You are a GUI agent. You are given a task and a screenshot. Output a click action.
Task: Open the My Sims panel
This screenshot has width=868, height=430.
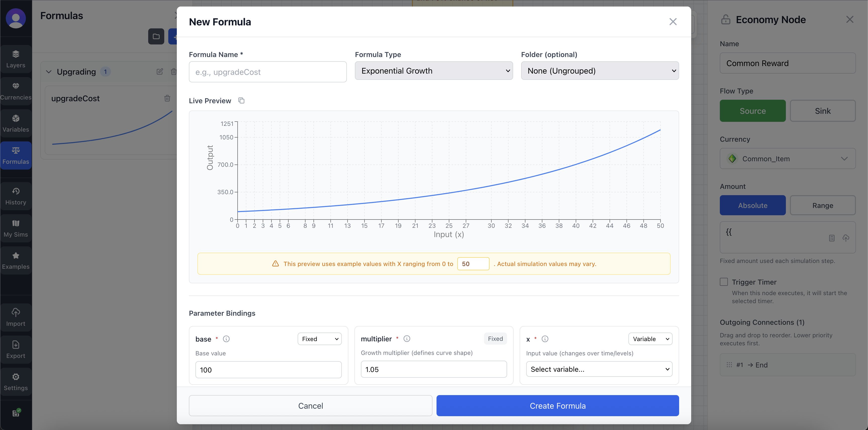tap(16, 228)
